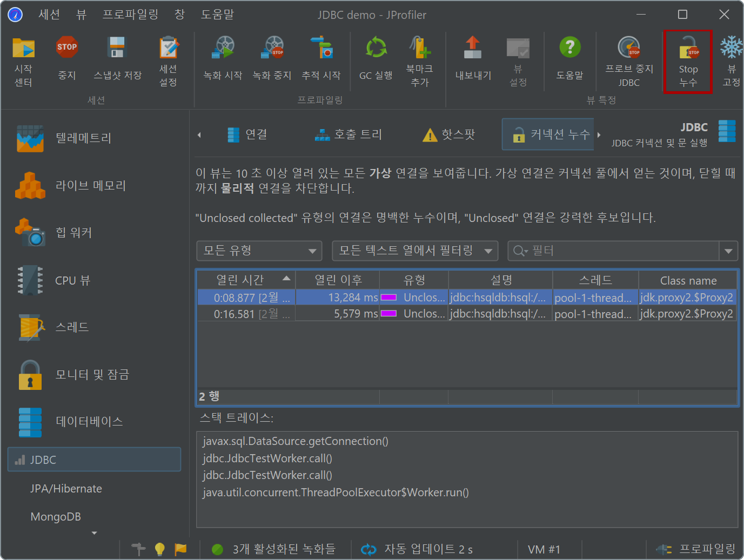Select javax.sql.DataSource.getConnection() stack line
Image resolution: width=744 pixels, height=560 pixels.
tap(296, 441)
